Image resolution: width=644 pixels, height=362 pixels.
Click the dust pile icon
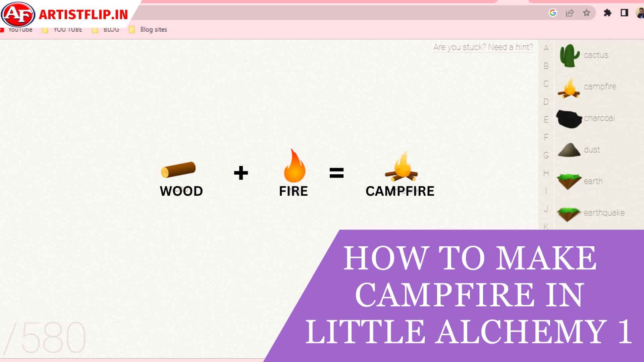click(569, 150)
